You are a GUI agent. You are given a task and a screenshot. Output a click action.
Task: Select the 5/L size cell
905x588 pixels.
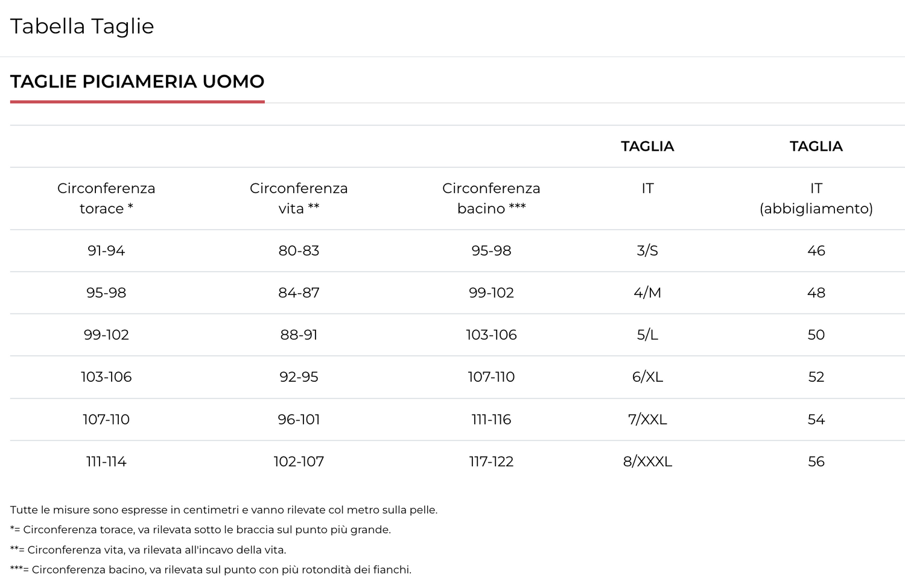click(x=647, y=335)
